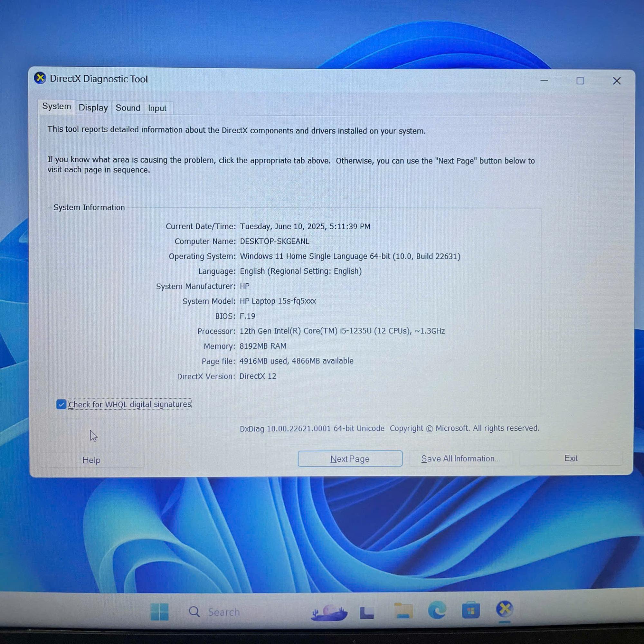This screenshot has width=644, height=644.
Task: Go to the Next Page
Action: (x=350, y=459)
